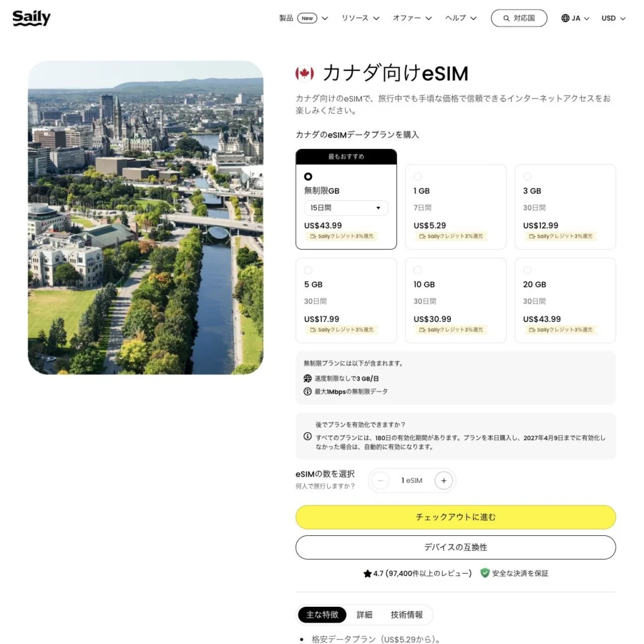Expand the 製品 menu chevron
Viewport: 644px width, 644px height.
coord(325,18)
